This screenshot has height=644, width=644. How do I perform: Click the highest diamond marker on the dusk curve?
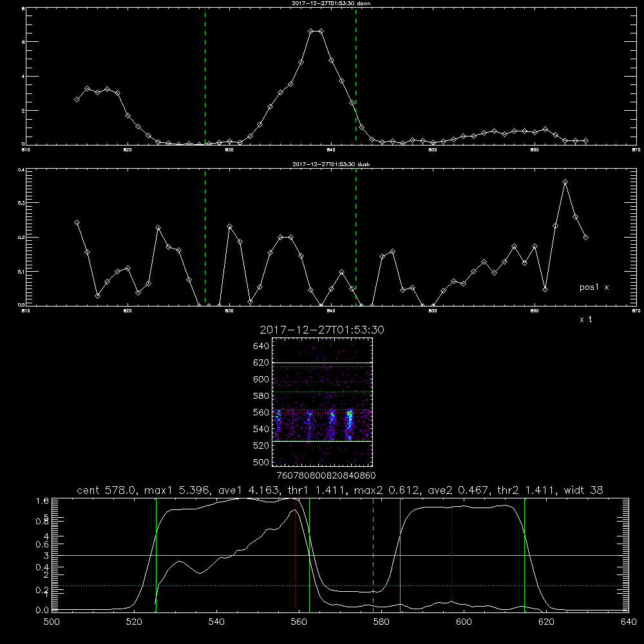click(565, 182)
